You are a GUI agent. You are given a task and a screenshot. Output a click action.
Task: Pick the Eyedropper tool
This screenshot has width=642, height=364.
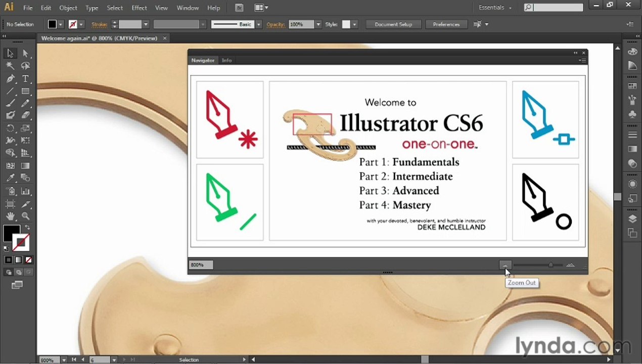click(x=10, y=178)
